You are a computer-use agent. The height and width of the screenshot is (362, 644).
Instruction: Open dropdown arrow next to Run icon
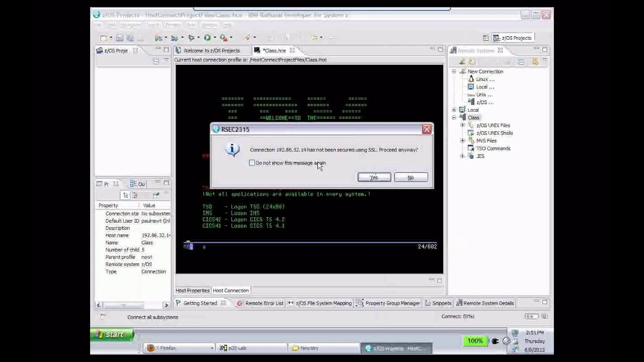[x=214, y=38]
